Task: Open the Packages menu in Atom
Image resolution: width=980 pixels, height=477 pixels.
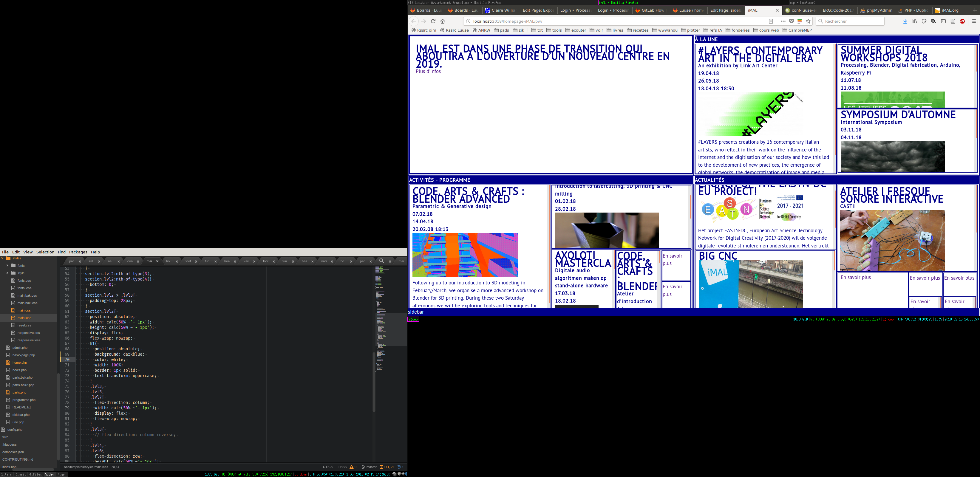Action: point(78,252)
